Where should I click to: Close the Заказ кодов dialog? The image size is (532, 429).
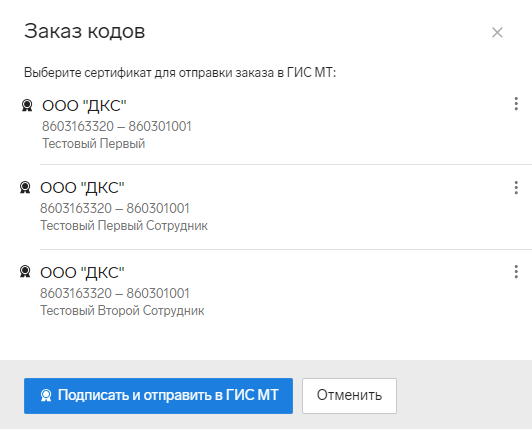tap(497, 33)
